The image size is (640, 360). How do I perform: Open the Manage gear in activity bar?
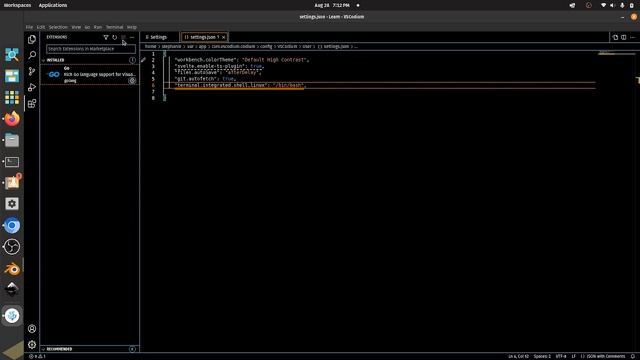32,344
